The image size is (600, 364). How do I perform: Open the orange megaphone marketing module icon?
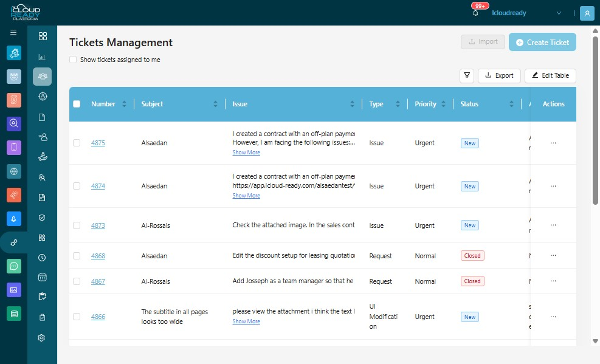[14, 195]
